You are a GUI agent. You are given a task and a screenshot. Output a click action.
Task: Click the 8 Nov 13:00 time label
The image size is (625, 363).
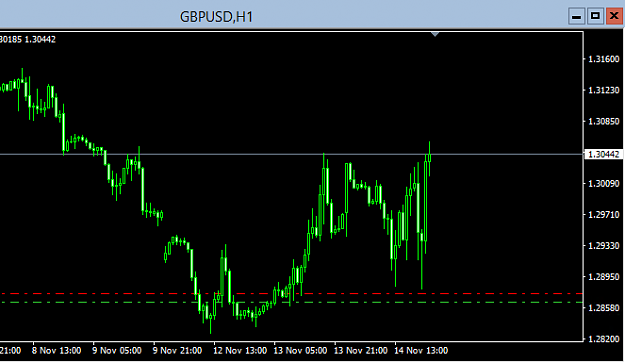(56, 351)
